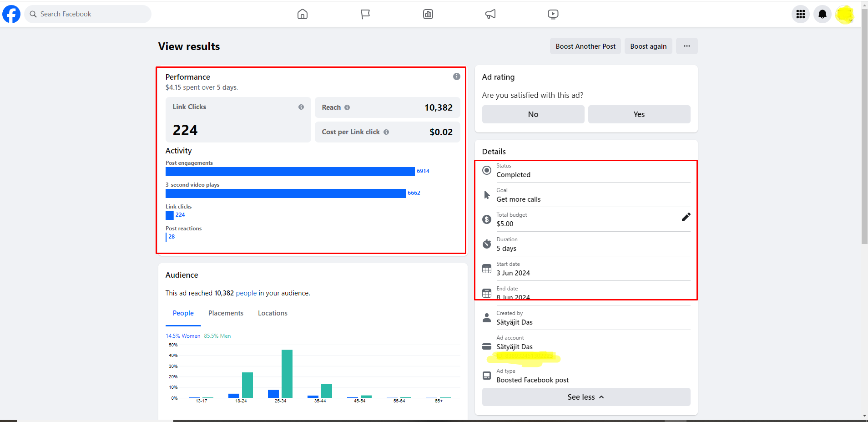Open the Pages flag icon
The height and width of the screenshot is (422, 868).
click(365, 14)
